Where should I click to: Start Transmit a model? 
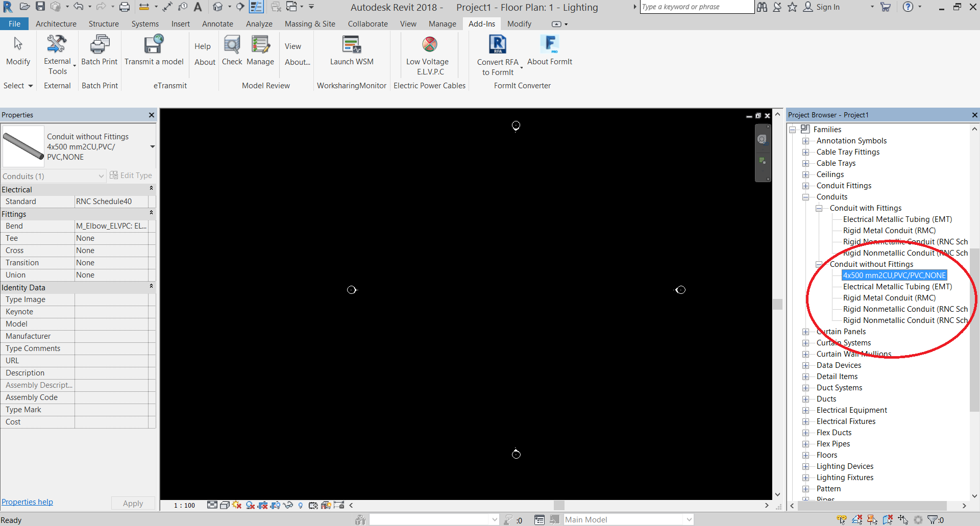pos(154,50)
